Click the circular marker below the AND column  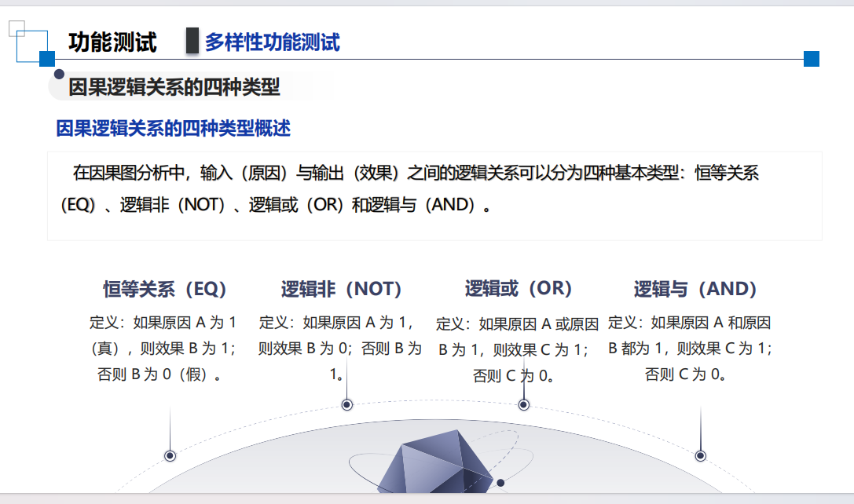coord(701,455)
